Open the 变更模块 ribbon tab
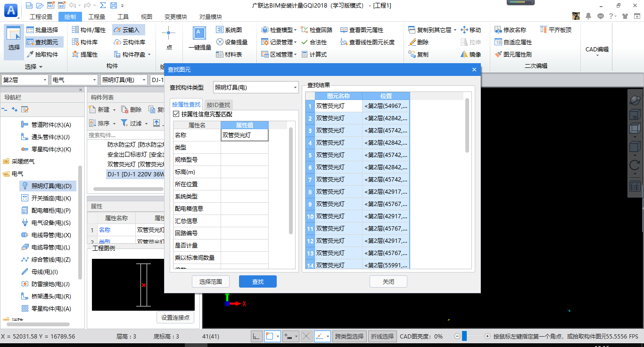This screenshot has width=644, height=347. tap(175, 17)
